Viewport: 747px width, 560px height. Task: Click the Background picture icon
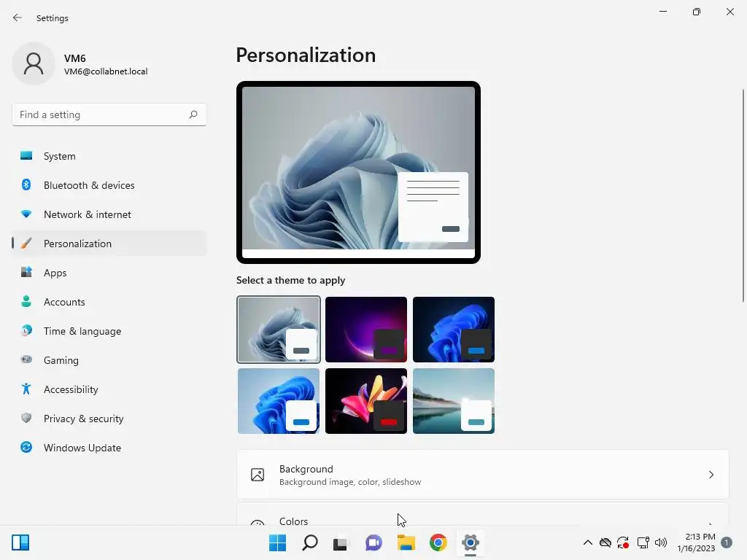(258, 475)
